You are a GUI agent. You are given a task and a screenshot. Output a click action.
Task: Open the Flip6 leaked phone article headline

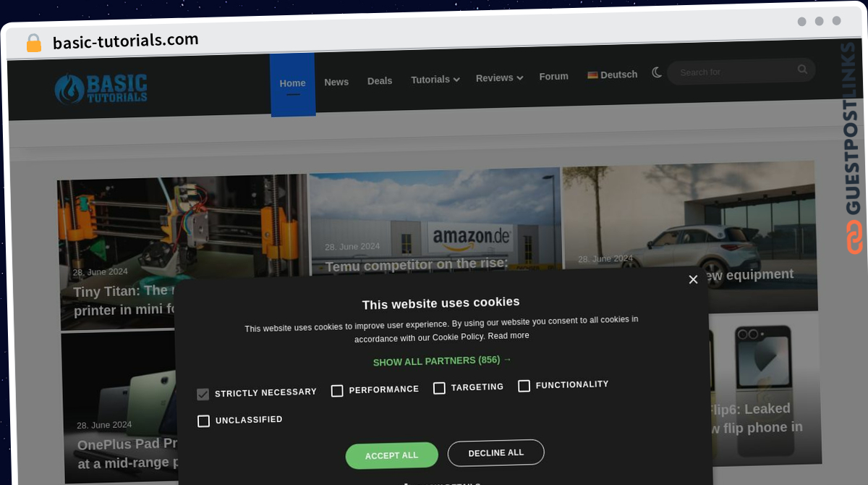tap(755, 418)
